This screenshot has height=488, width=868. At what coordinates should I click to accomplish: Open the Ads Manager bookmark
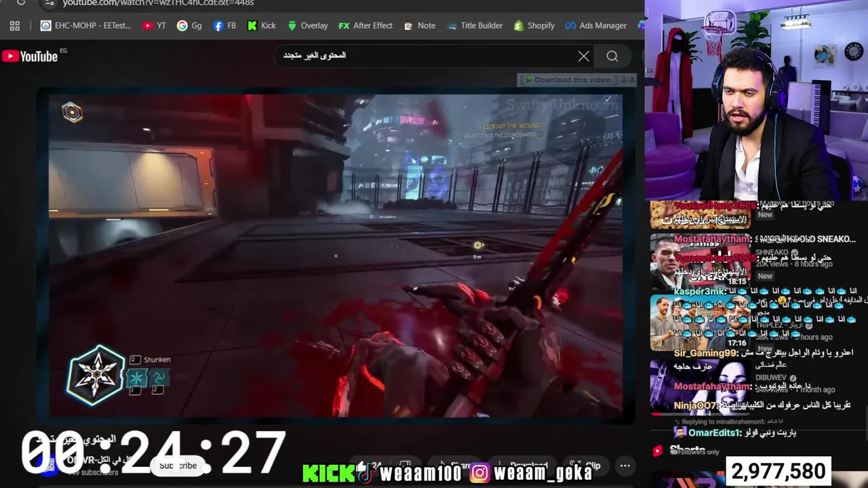coord(596,26)
